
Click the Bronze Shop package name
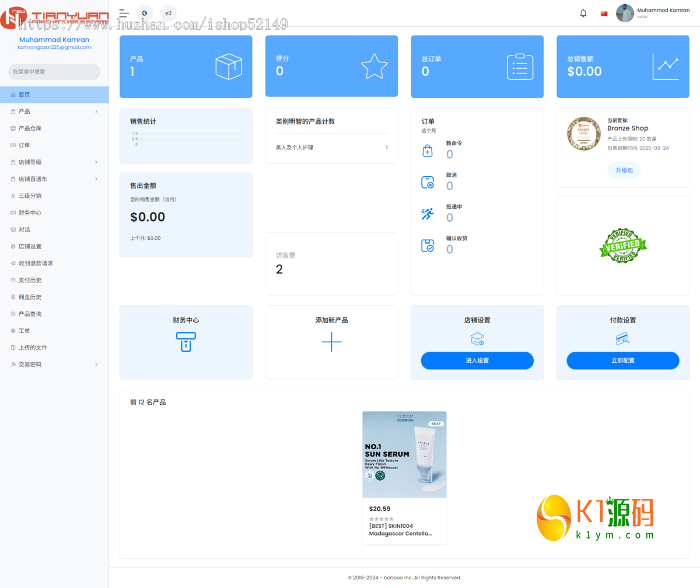628,128
